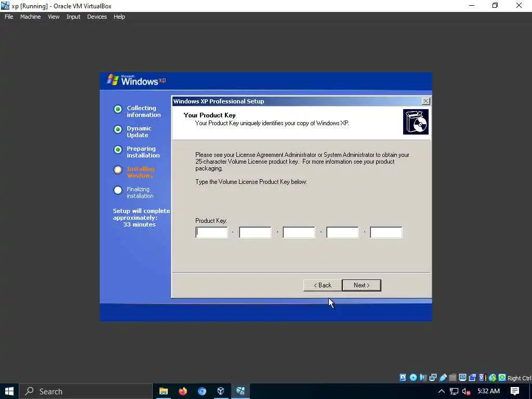Viewport: 532px width, 399px height.
Task: Restore down the VirtualBox window
Action: 495,6
